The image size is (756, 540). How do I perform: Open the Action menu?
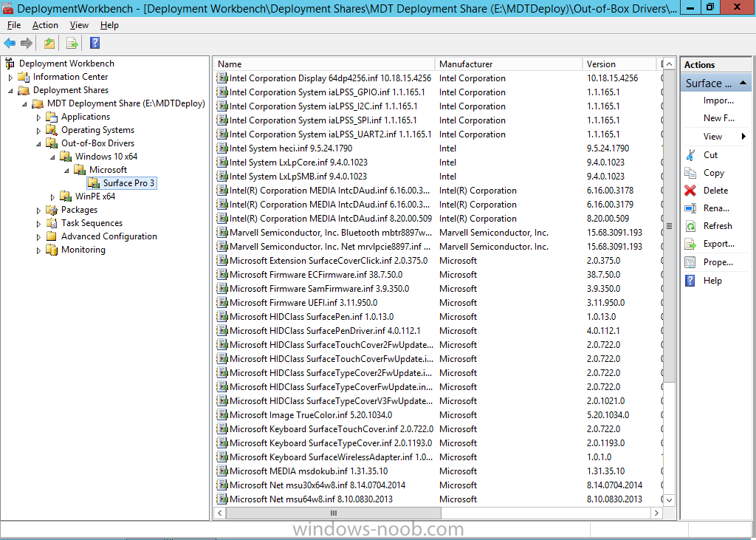45,25
